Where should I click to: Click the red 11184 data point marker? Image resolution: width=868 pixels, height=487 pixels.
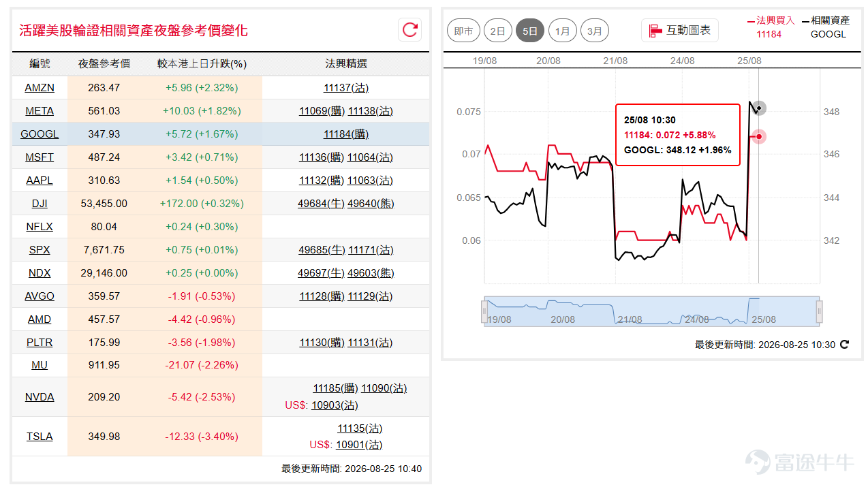(x=759, y=137)
